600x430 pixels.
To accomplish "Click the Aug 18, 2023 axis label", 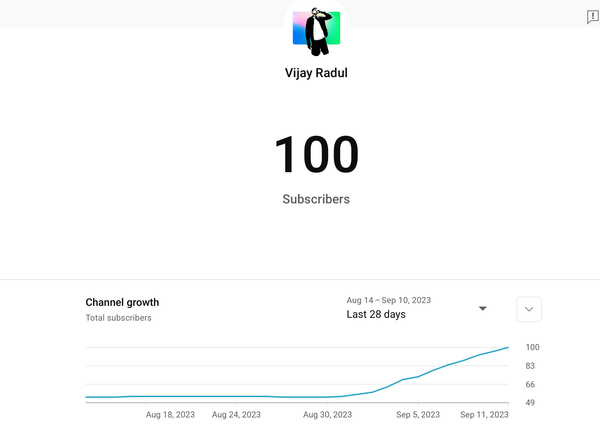I will point(170,414).
